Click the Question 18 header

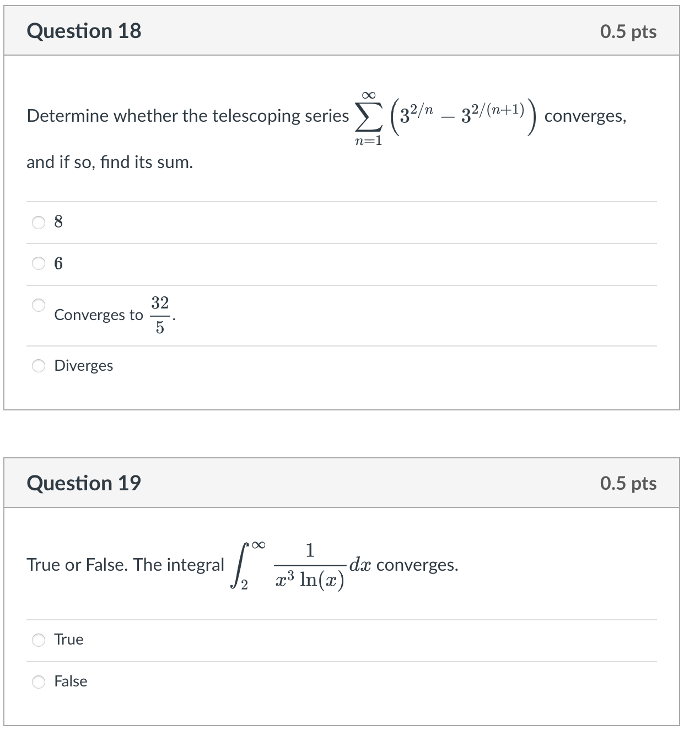pyautogui.click(x=84, y=31)
